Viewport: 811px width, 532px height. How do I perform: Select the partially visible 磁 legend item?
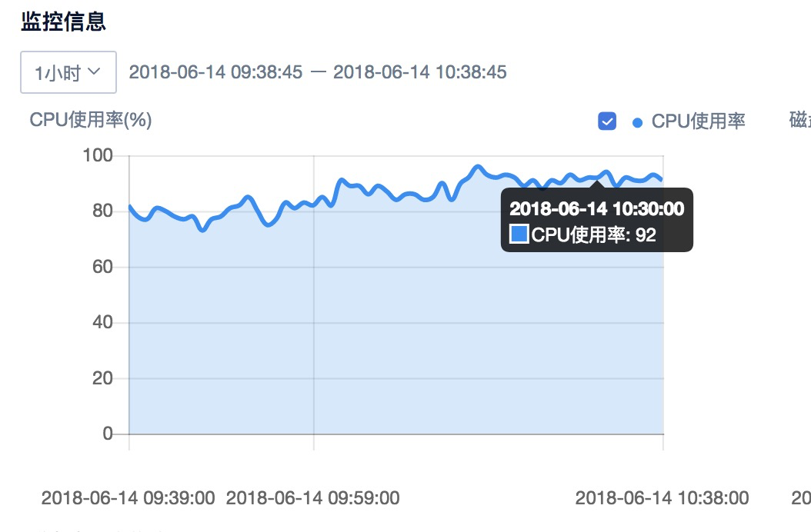pyautogui.click(x=799, y=120)
